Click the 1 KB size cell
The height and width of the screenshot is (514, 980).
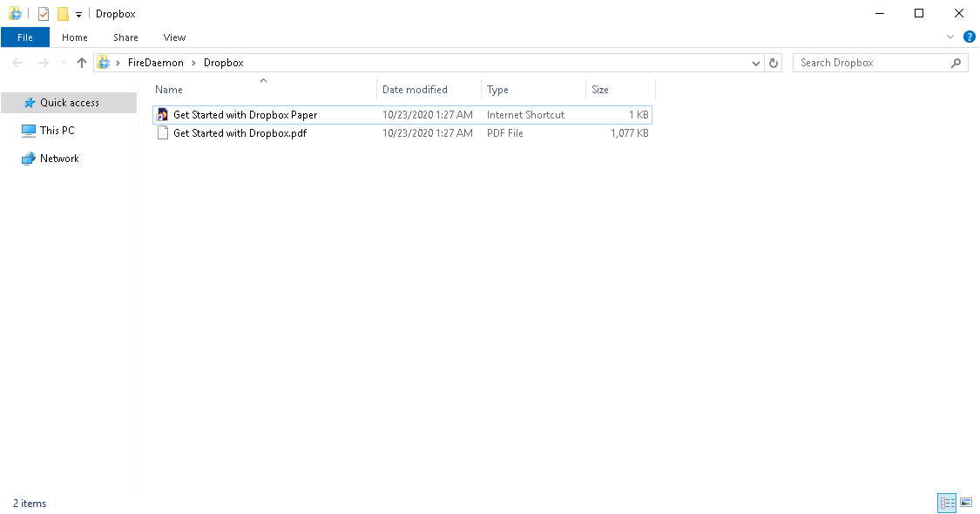[639, 115]
